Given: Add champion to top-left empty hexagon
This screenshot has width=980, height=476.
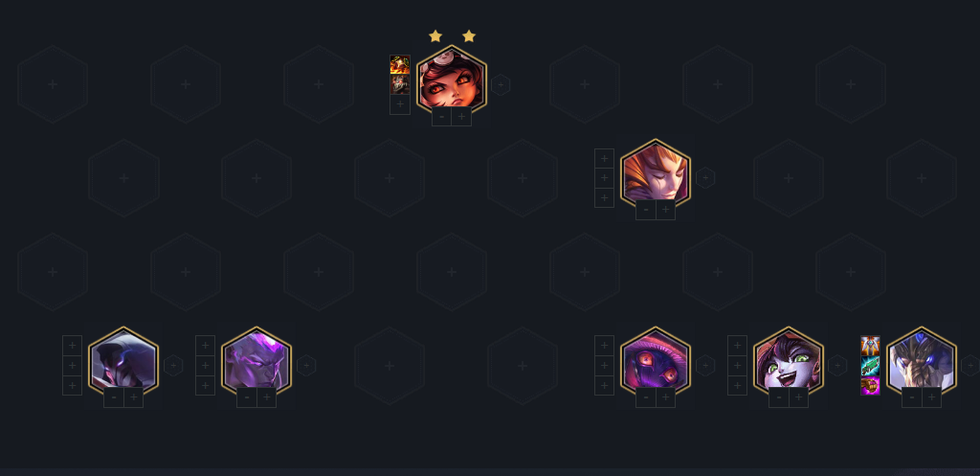Looking at the screenshot, I should pos(53,84).
